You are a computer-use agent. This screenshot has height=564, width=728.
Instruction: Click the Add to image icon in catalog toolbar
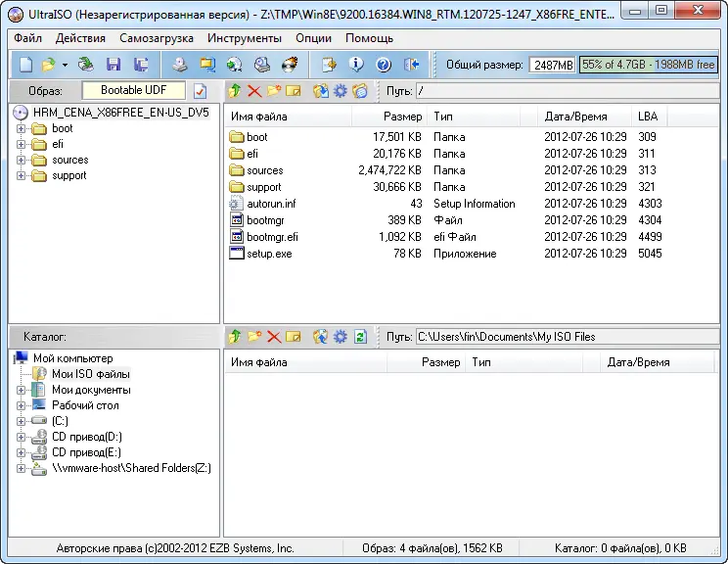coord(320,337)
